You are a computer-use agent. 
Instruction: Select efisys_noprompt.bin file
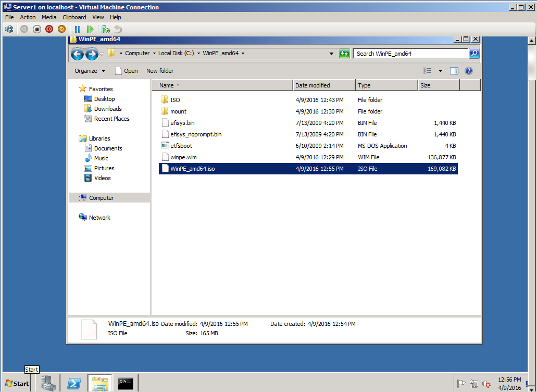pos(308,134)
